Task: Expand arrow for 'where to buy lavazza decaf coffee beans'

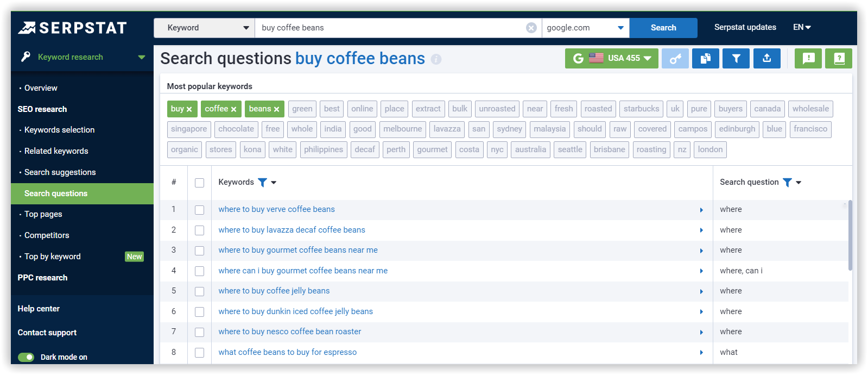Action: coord(701,230)
